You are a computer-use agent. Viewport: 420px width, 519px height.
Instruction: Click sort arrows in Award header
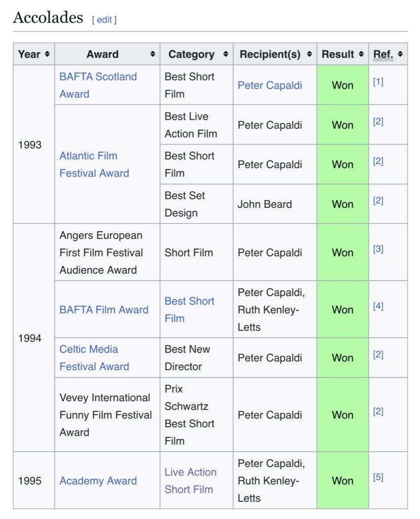pyautogui.click(x=152, y=54)
